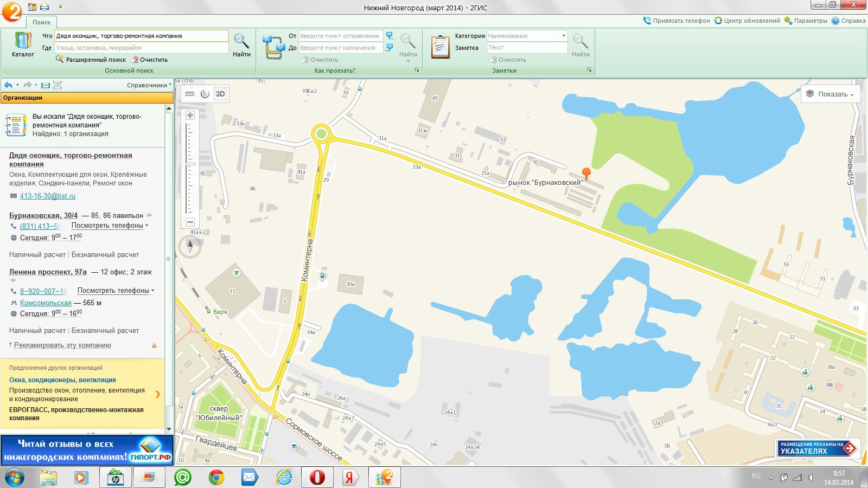Click the Заметка text field

click(527, 48)
